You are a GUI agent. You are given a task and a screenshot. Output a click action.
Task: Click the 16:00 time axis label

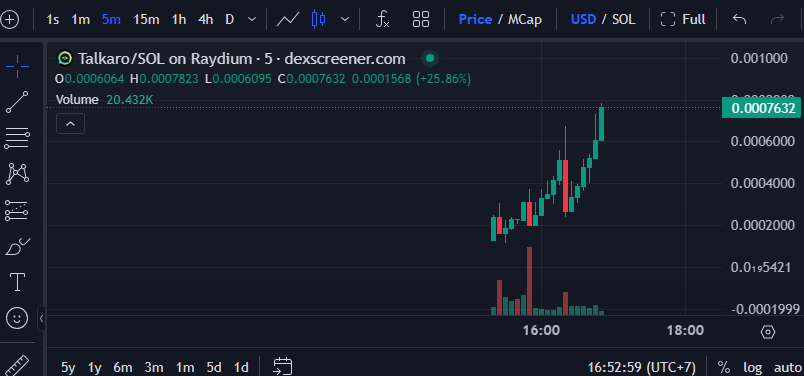click(541, 330)
